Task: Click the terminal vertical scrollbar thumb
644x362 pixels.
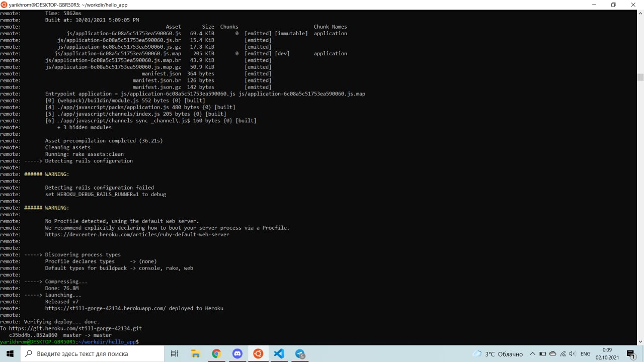Action: [640, 77]
